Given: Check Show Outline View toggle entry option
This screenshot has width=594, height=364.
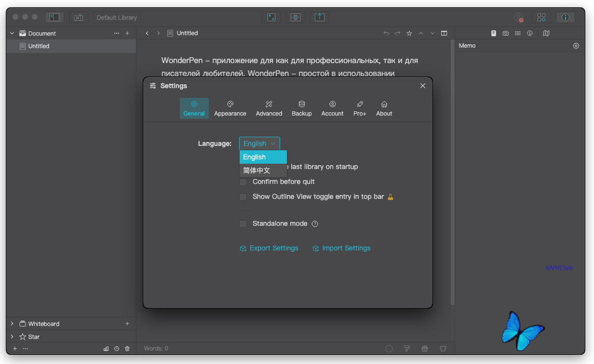Looking at the screenshot, I should pos(243,197).
